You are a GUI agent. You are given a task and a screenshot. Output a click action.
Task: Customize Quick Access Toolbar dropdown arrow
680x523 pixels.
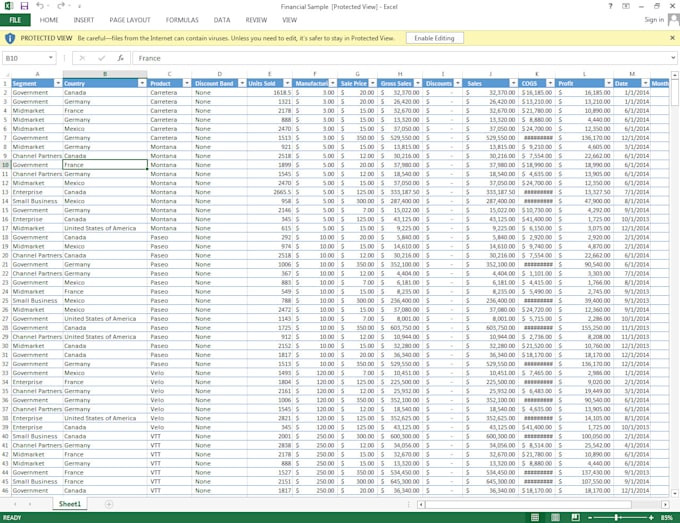click(x=79, y=6)
